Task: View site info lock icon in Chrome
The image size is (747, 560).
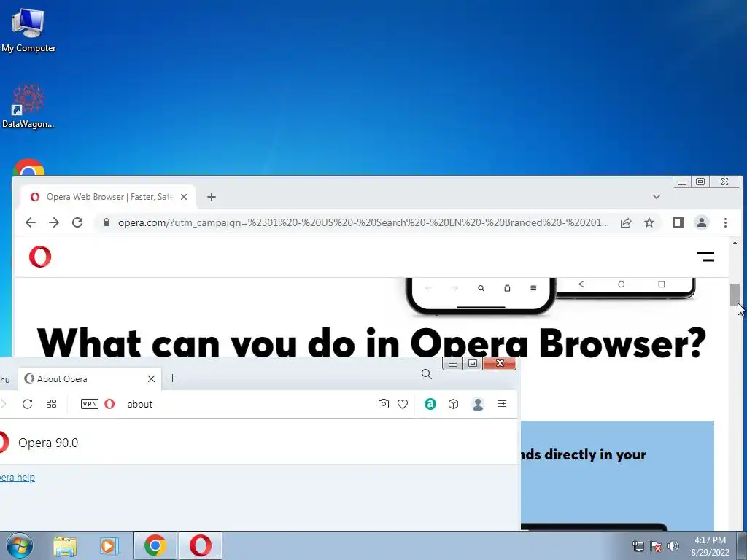Action: (x=107, y=222)
